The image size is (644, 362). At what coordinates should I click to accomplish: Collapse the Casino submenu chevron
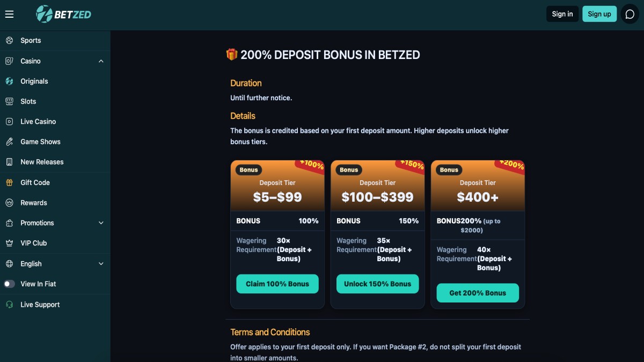101,61
